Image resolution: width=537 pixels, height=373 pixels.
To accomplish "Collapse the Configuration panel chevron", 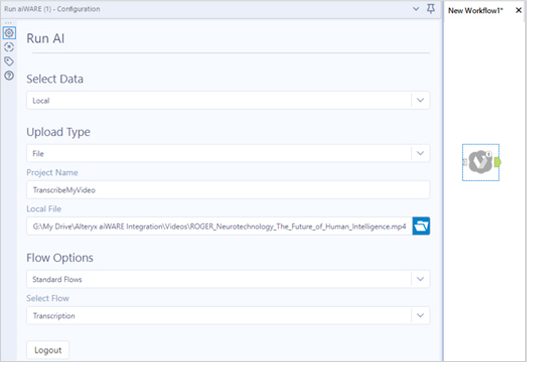I will 416,9.
